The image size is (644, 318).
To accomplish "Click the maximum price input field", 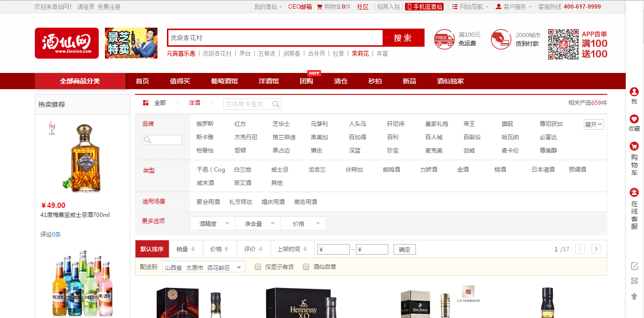I will (x=372, y=249).
